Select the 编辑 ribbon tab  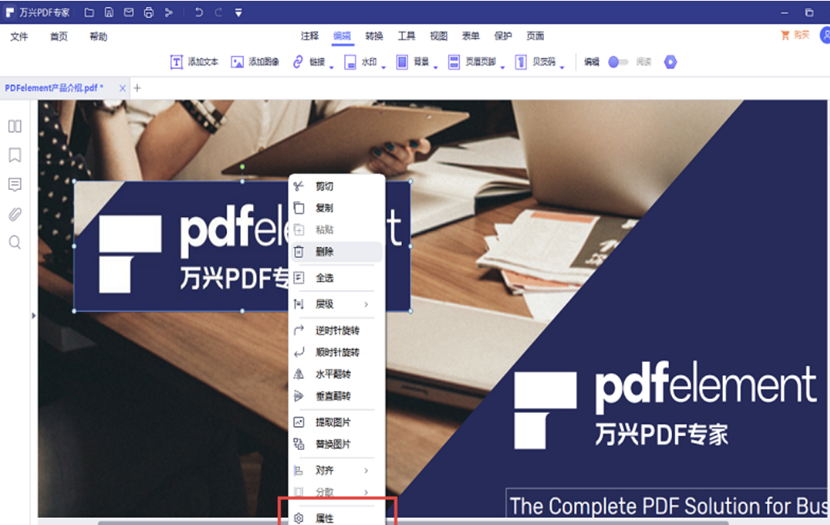(342, 36)
